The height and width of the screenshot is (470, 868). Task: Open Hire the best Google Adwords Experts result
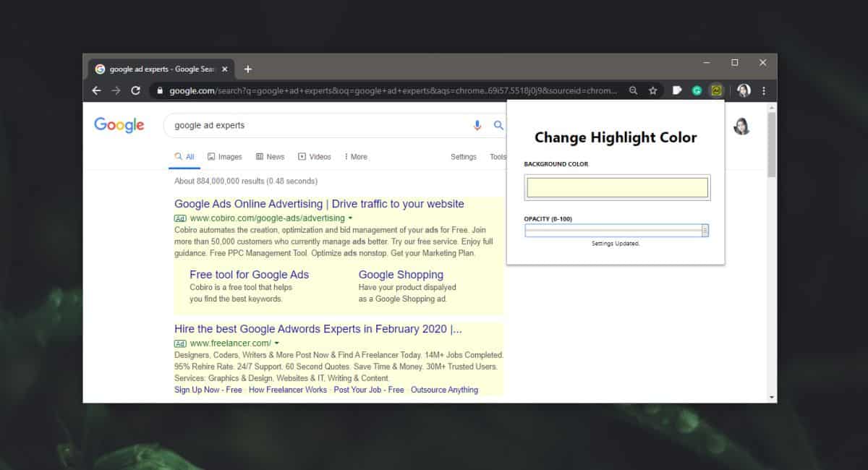(x=318, y=329)
